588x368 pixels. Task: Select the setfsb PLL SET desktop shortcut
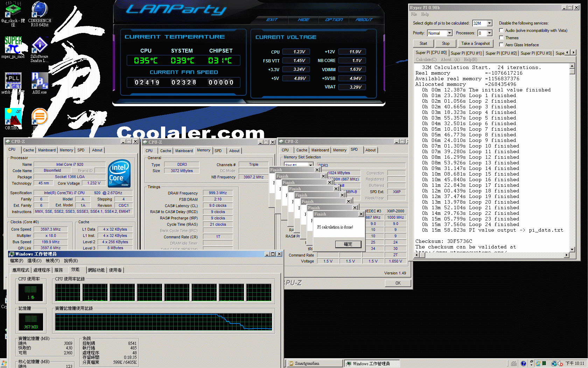click(x=13, y=83)
